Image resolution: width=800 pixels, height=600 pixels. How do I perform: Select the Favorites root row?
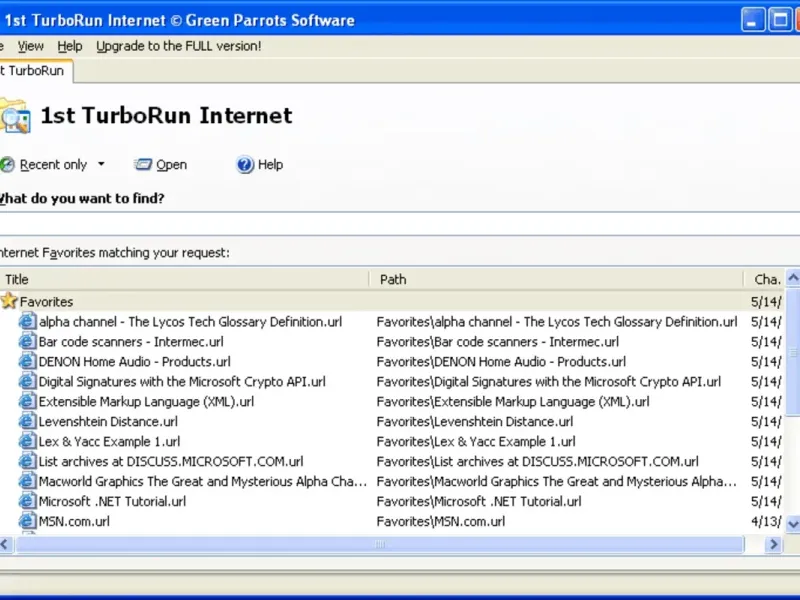[x=392, y=302]
